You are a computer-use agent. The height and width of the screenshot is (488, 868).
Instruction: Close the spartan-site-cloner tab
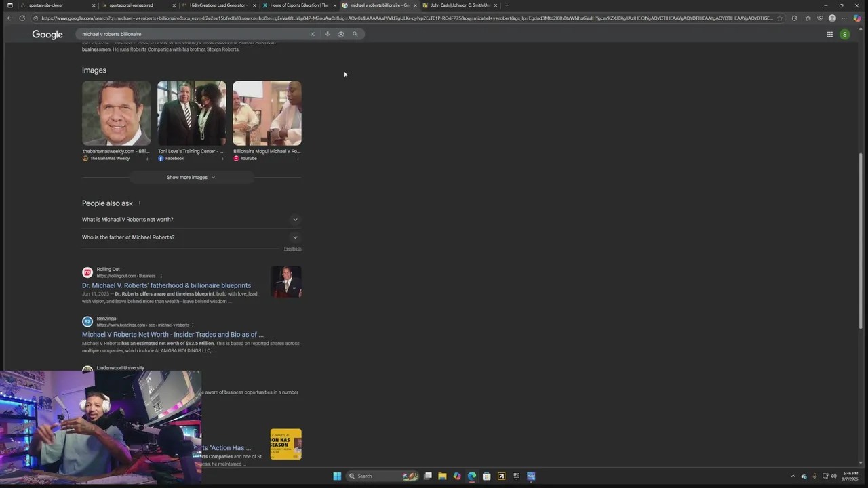[x=94, y=5]
